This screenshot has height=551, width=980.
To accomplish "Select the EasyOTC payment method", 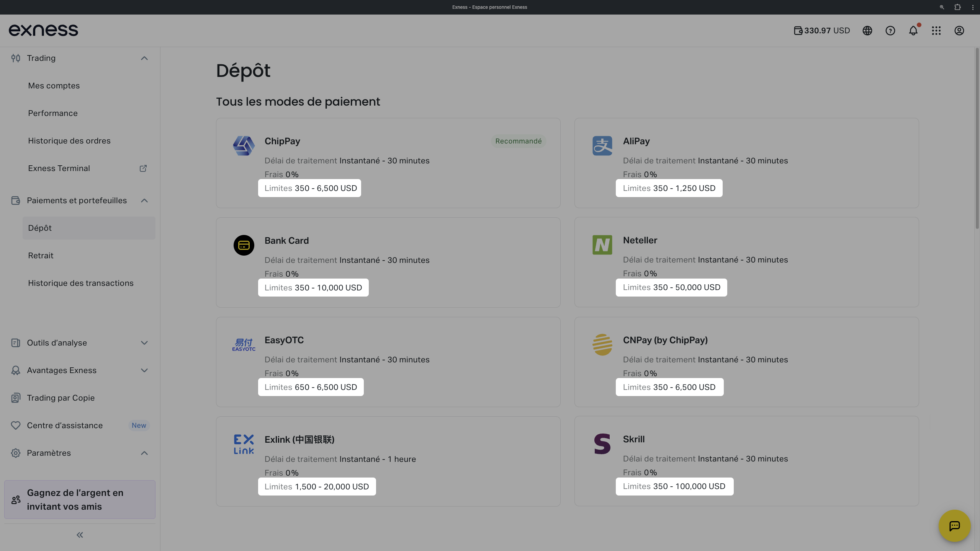I will 388,362.
